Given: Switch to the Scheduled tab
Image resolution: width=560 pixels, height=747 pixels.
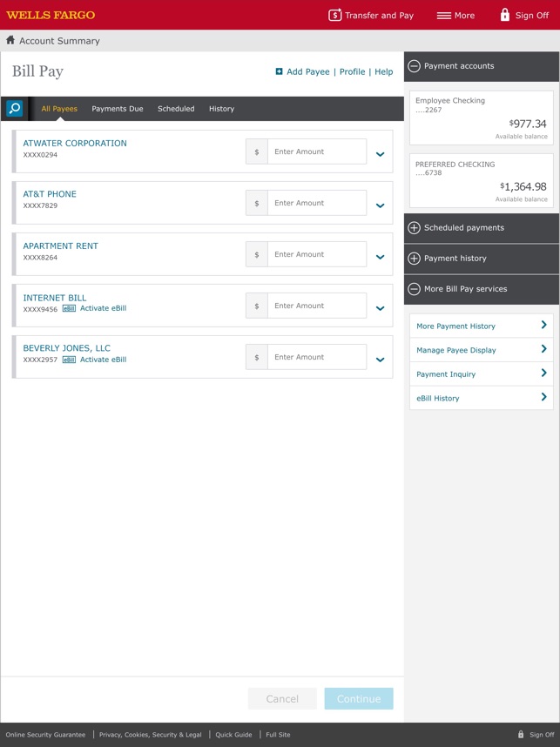Looking at the screenshot, I should 176,109.
